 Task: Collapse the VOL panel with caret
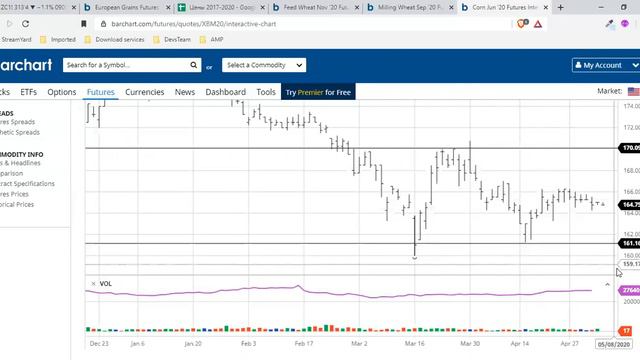[x=607, y=284]
